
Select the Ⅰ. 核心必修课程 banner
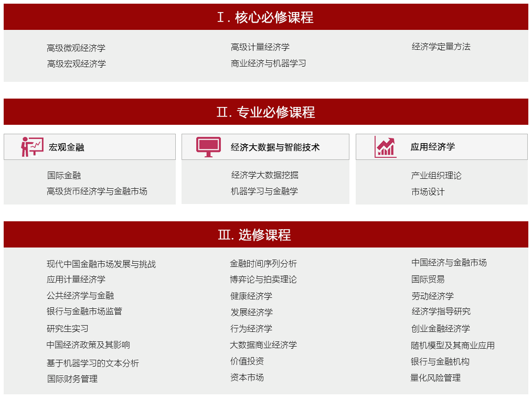(265, 16)
